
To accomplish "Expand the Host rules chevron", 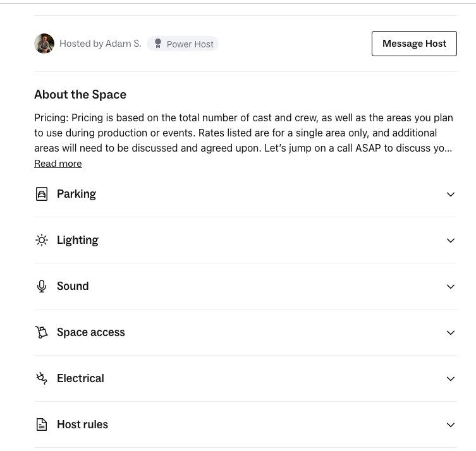I will pyautogui.click(x=451, y=424).
